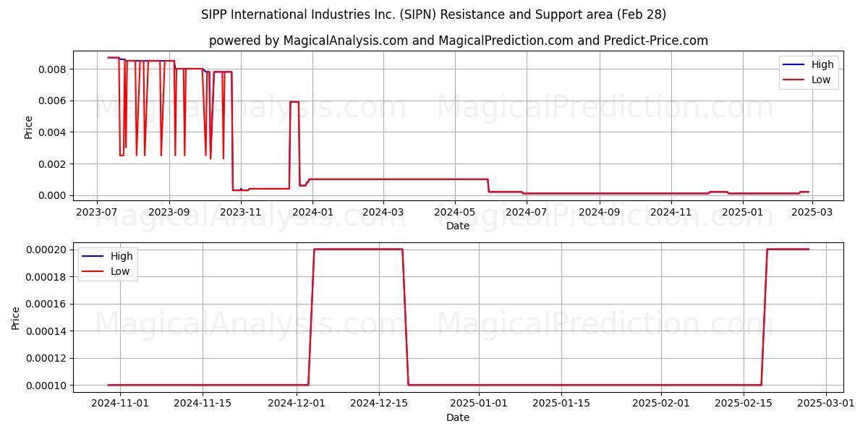Click the '2025-02-15' date tick label
This screenshot has height=434, width=868.
click(744, 403)
